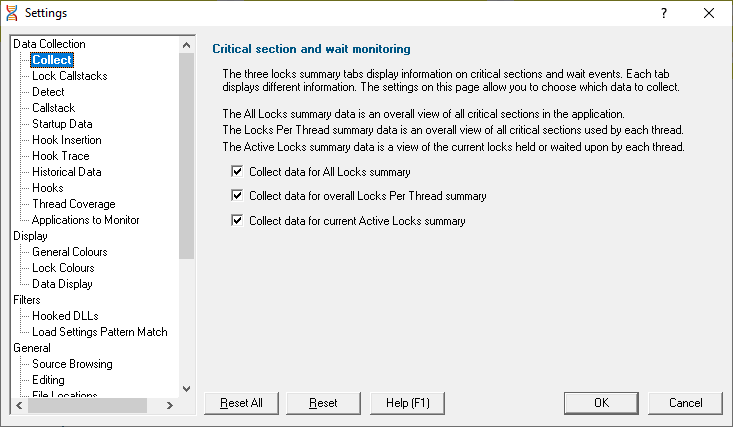Click the tree scroll up arrow
Image resolution: width=733 pixels, height=427 pixels.
[187, 45]
